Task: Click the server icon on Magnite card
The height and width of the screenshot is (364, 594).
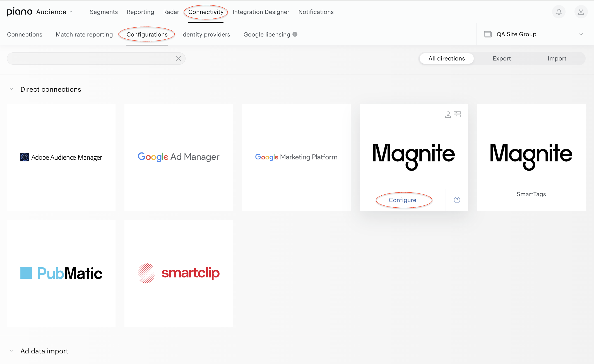Action: point(457,115)
